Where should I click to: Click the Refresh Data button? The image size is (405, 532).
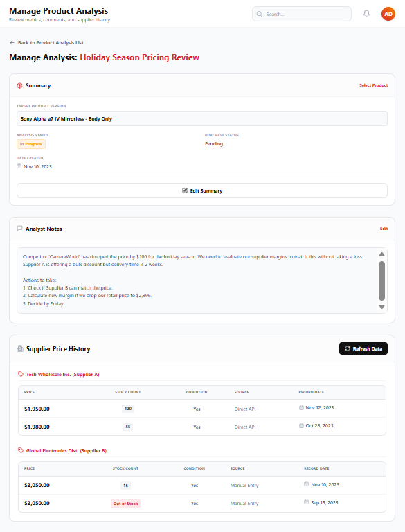point(363,348)
